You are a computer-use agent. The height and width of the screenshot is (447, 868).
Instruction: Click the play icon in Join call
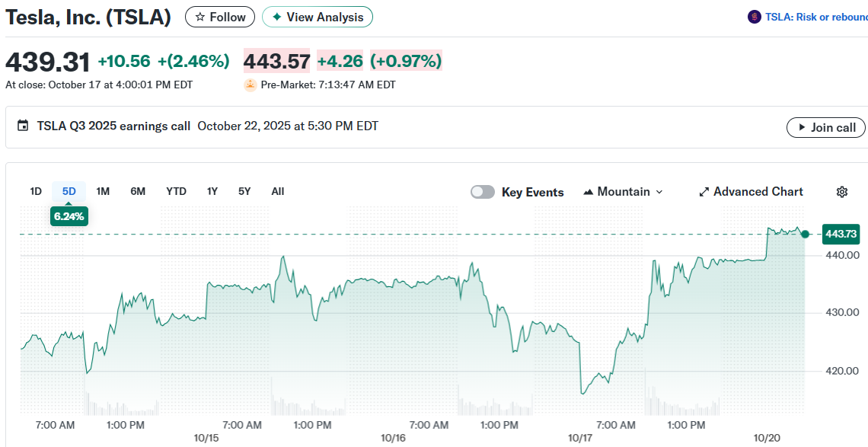click(802, 127)
